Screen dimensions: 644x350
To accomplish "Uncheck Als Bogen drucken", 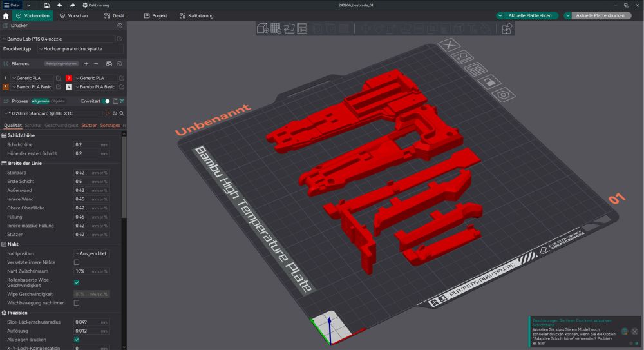I will 77,340.
